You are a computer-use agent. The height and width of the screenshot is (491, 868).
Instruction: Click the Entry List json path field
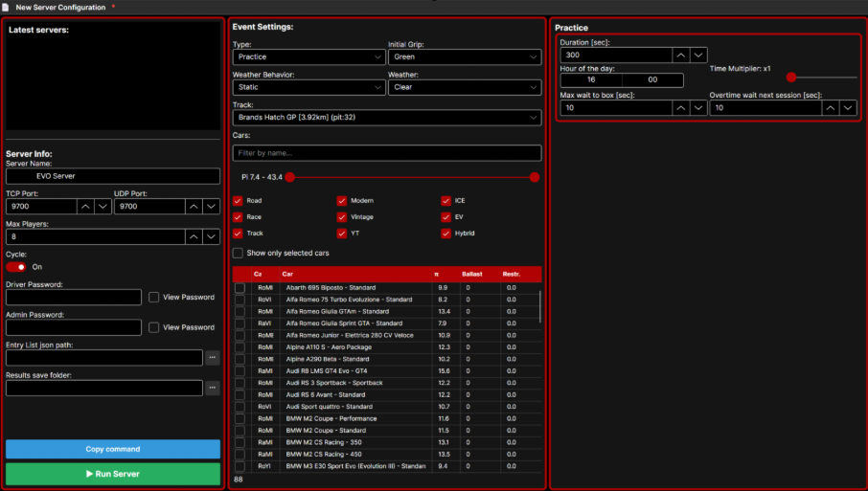point(104,358)
